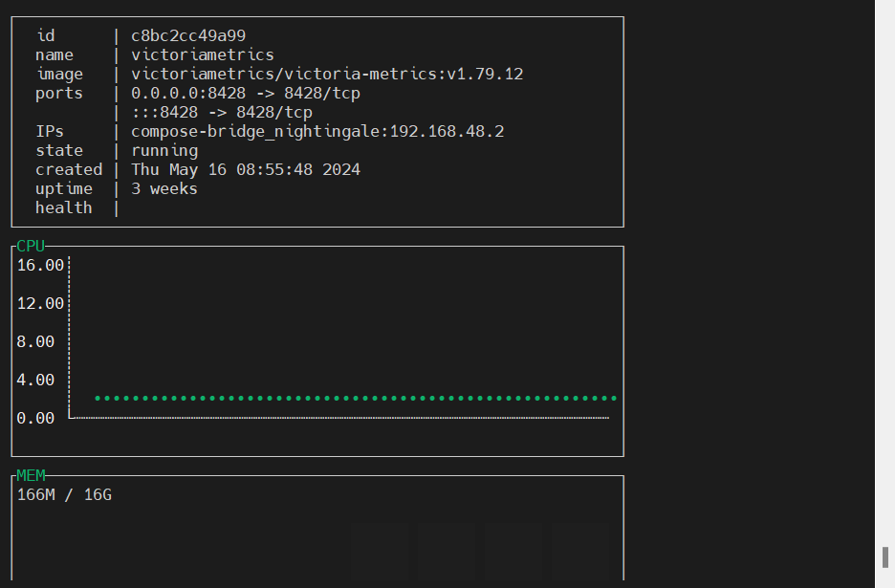
Task: Select the 0.0.0.0:8428 port mapping line
Action: coord(245,94)
